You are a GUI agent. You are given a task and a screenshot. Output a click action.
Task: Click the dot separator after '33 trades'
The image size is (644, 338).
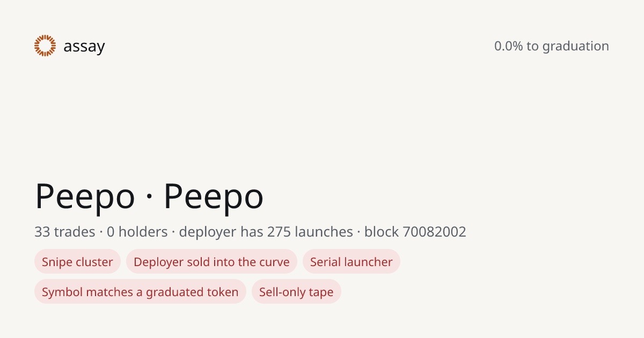point(101,232)
